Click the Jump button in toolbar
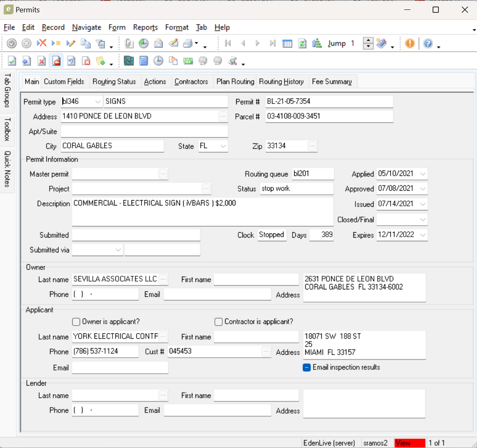The width and height of the screenshot is (477, 448). pyautogui.click(x=336, y=44)
